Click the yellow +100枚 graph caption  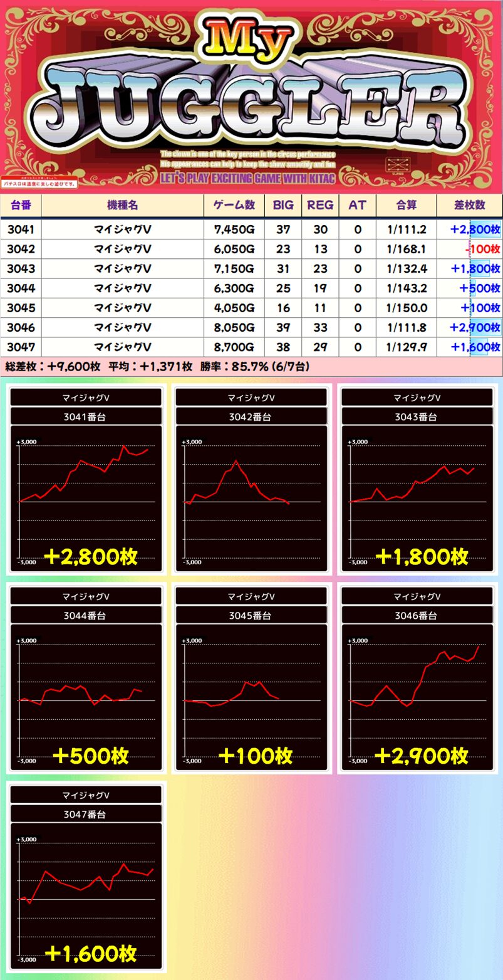coord(256,756)
